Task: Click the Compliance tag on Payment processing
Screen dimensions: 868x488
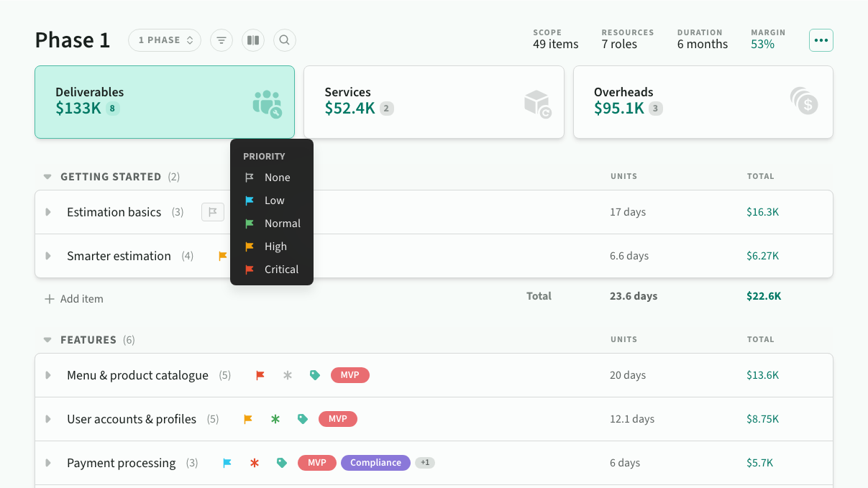Action: (375, 463)
